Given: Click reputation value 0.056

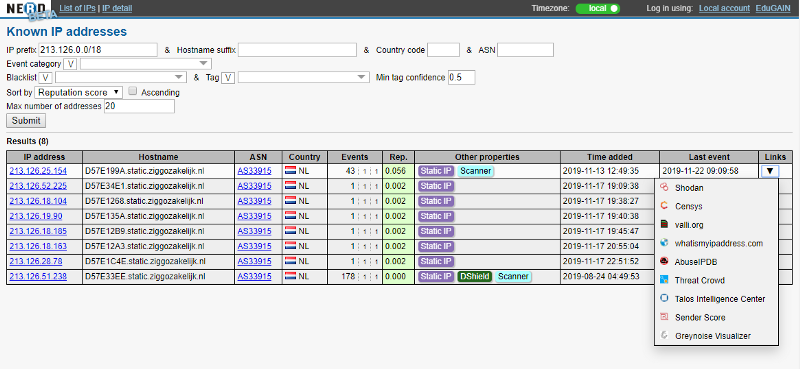Looking at the screenshot, I should [x=395, y=171].
